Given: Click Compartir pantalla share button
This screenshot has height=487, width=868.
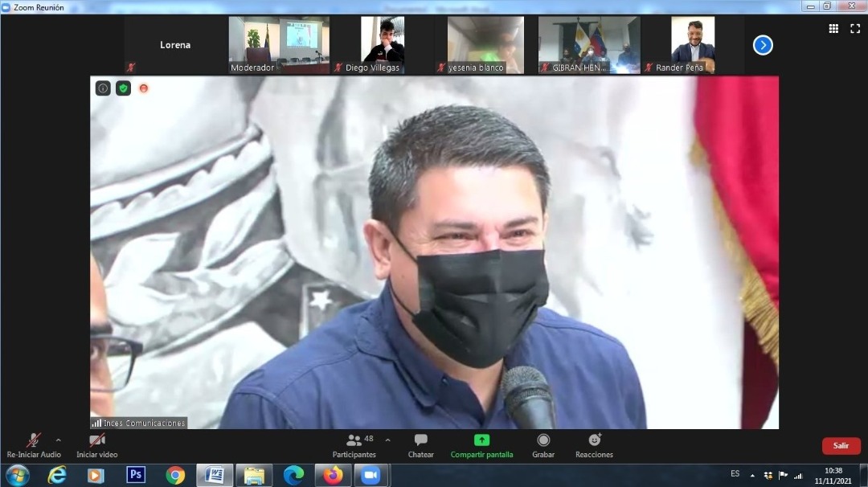Looking at the screenshot, I should point(481,445).
